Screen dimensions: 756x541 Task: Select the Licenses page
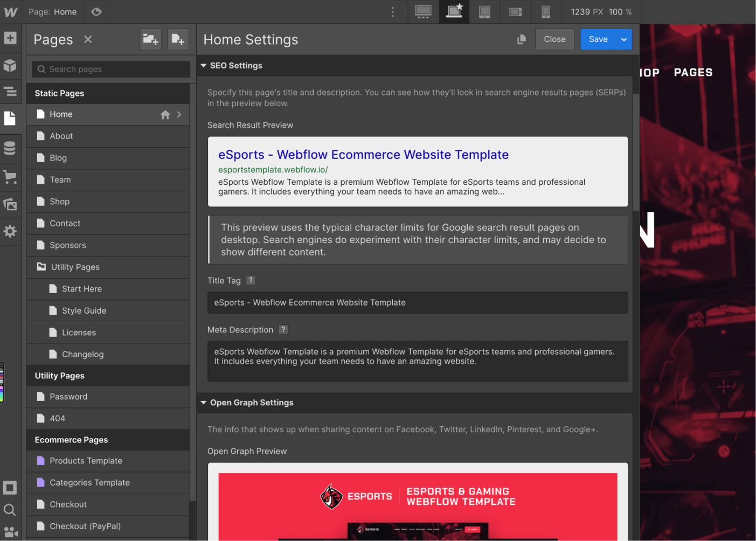pyautogui.click(x=108, y=333)
